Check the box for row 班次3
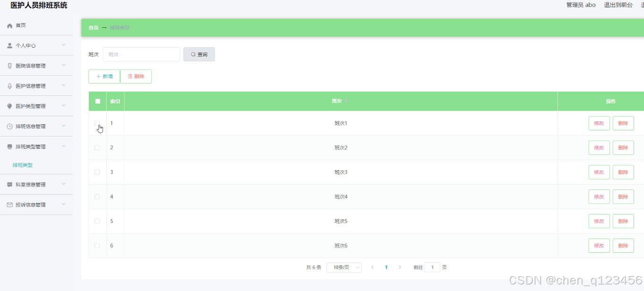 point(97,172)
